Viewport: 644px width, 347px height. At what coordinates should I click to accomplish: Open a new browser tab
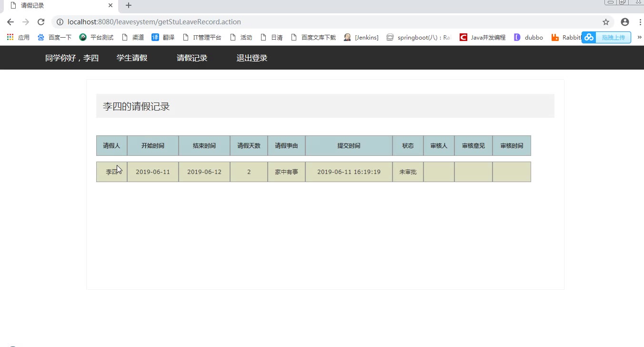click(x=128, y=6)
